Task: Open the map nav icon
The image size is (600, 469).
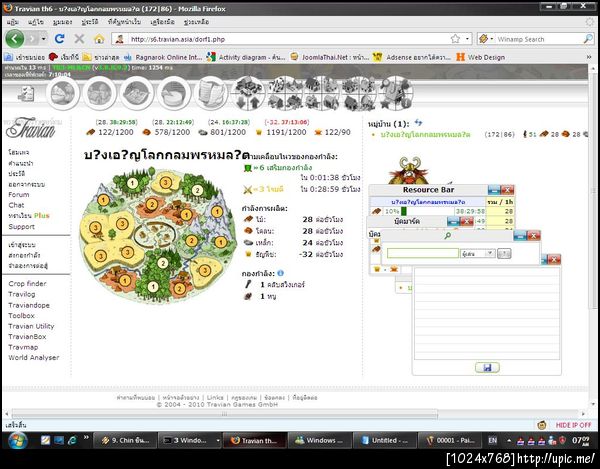Action: pyautogui.click(x=137, y=93)
